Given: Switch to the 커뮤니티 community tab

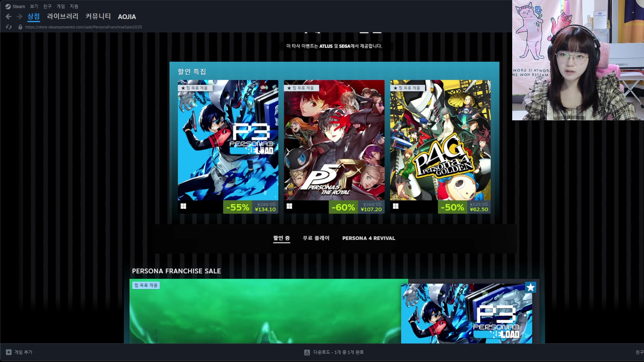Looking at the screenshot, I should (x=98, y=16).
